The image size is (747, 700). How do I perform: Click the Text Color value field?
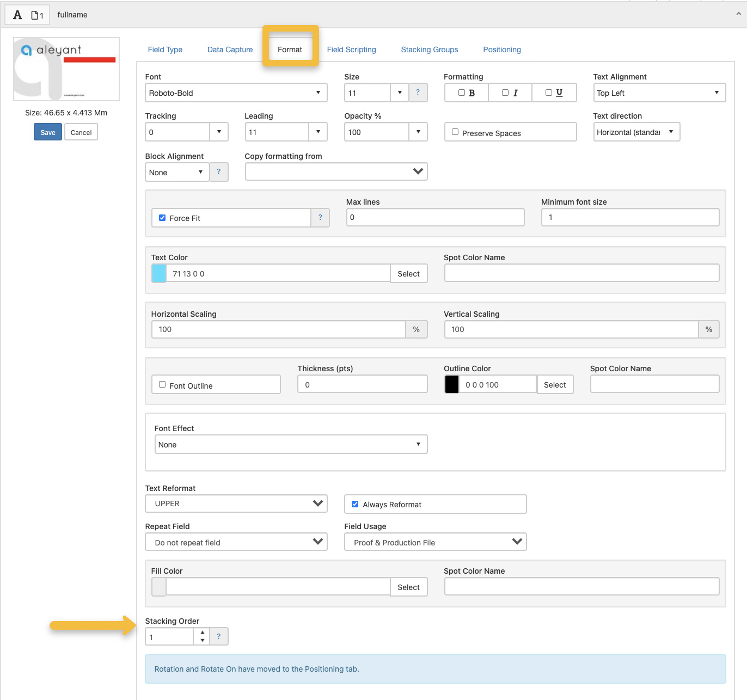click(278, 273)
